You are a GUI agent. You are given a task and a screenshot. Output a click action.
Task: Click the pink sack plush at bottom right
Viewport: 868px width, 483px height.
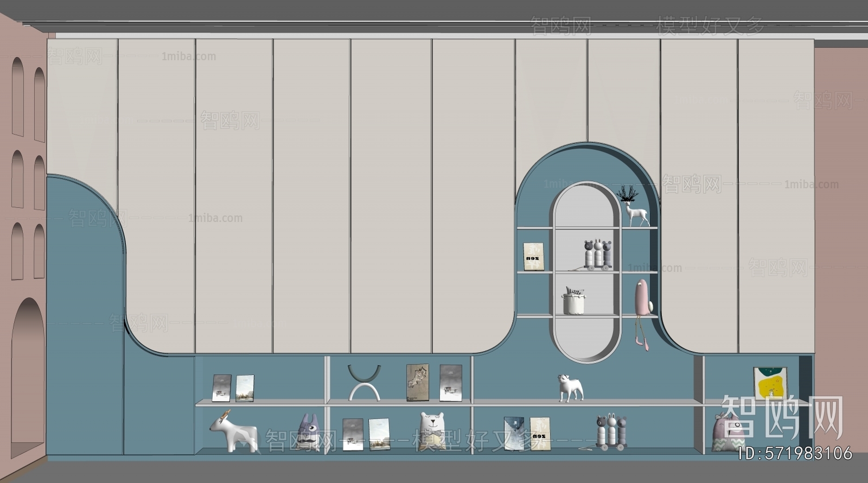(727, 434)
